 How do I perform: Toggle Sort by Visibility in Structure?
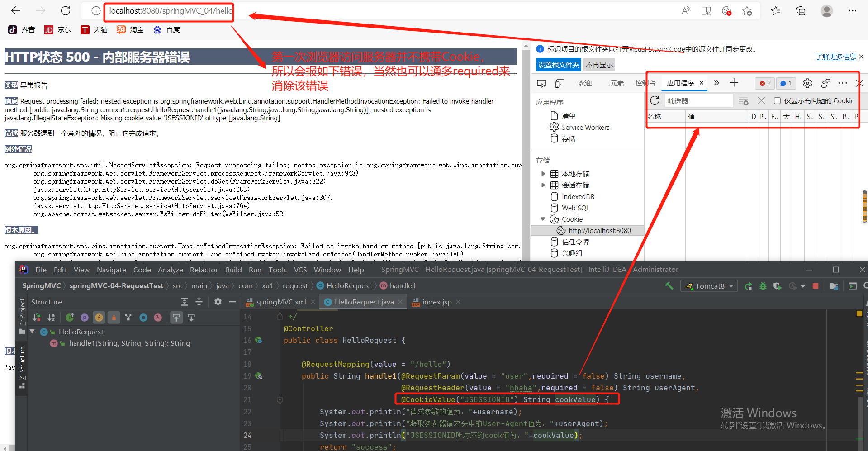coord(37,318)
